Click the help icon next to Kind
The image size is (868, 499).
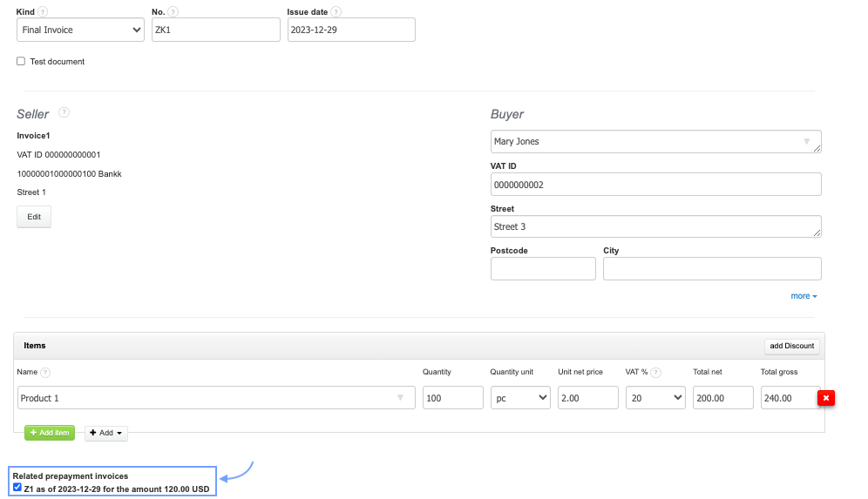coord(43,12)
